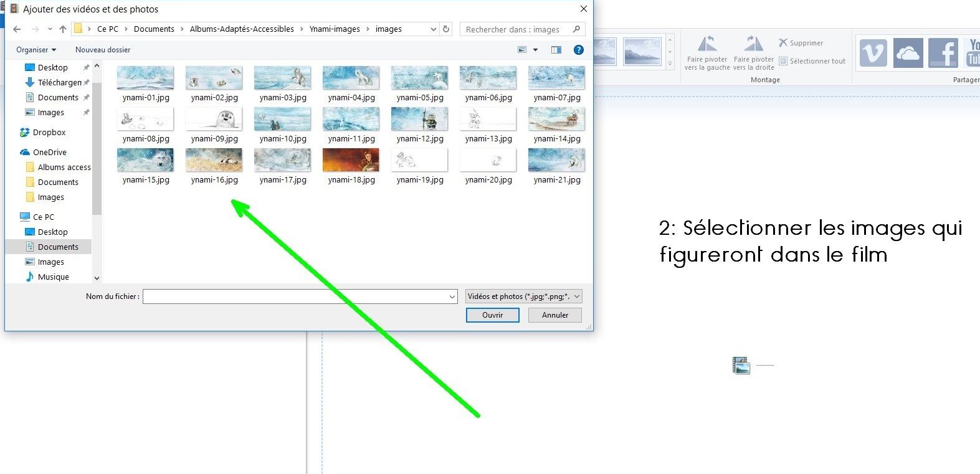Select thumbnail ynami-21.jpg
This screenshot has height=474, width=980.
[557, 161]
